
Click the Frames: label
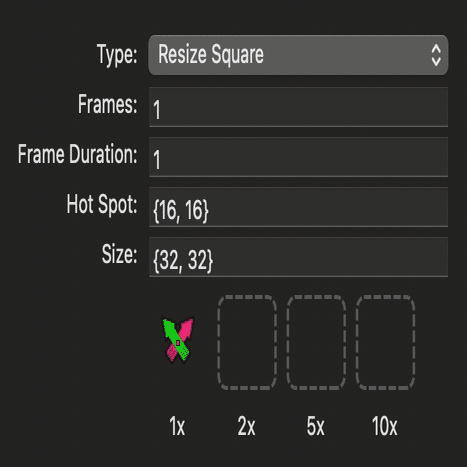coord(107,104)
